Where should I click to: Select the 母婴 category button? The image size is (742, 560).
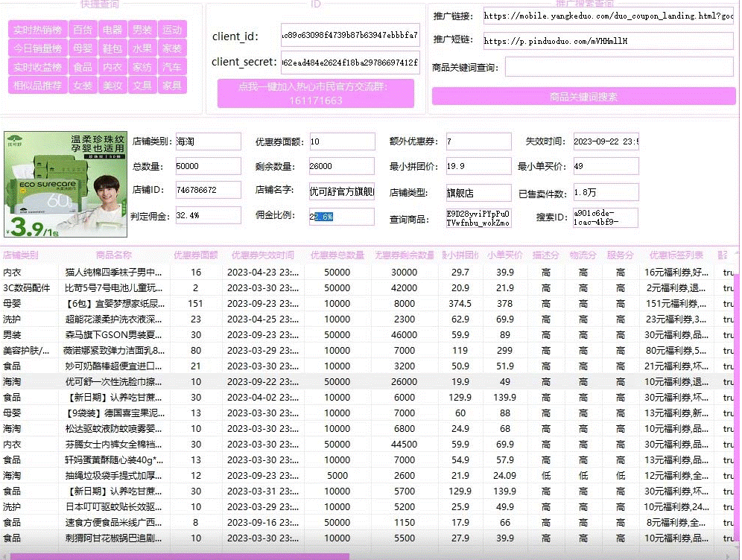(x=83, y=48)
